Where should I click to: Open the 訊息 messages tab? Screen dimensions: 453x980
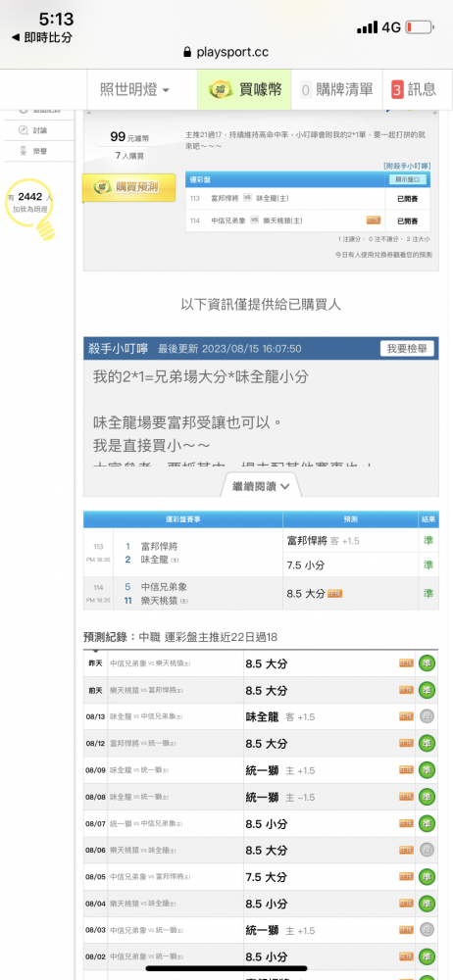coord(414,89)
